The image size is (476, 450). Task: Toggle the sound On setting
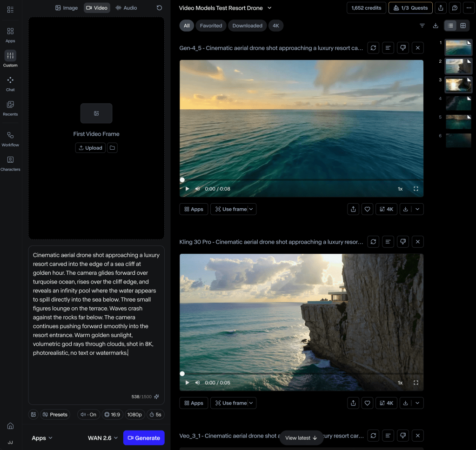tap(88, 415)
